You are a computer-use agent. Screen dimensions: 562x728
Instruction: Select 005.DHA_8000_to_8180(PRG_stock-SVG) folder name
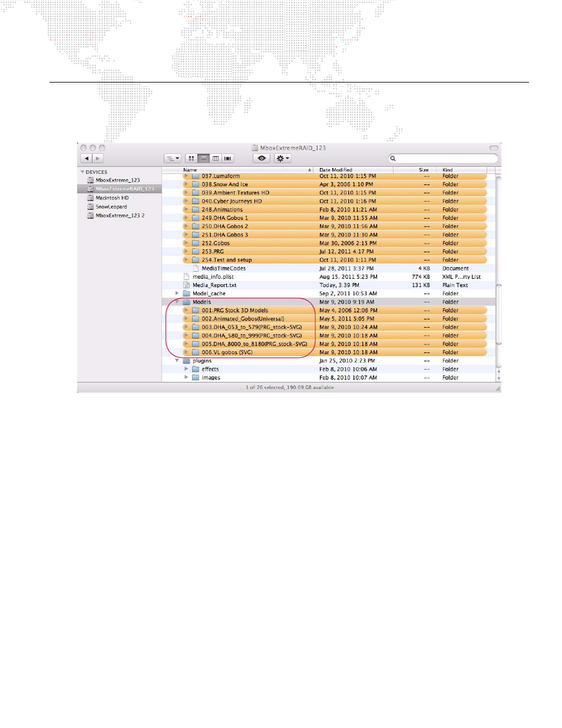[254, 344]
